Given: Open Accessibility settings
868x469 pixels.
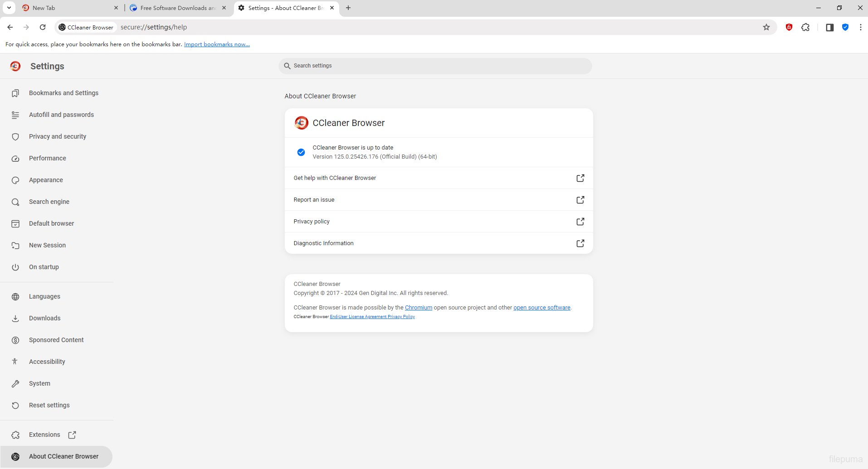Looking at the screenshot, I should tap(57, 362).
